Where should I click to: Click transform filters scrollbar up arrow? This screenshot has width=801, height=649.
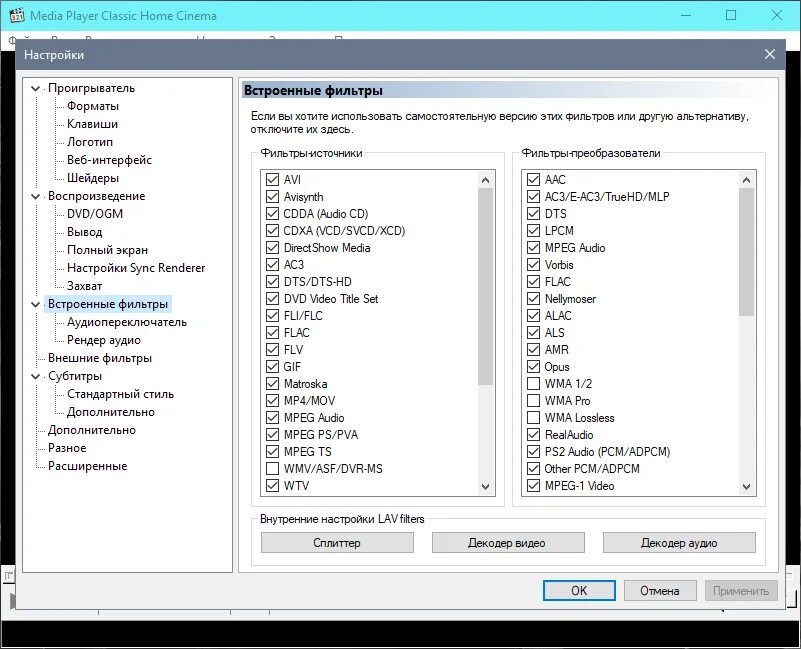coord(746,180)
